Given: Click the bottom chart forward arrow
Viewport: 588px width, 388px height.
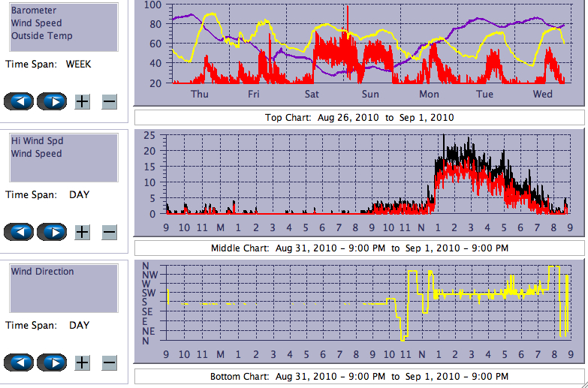Looking at the screenshot, I should (x=53, y=362).
